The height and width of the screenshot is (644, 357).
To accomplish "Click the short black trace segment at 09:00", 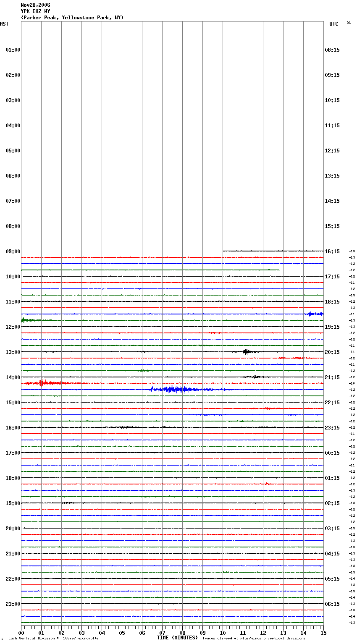I will click(273, 251).
